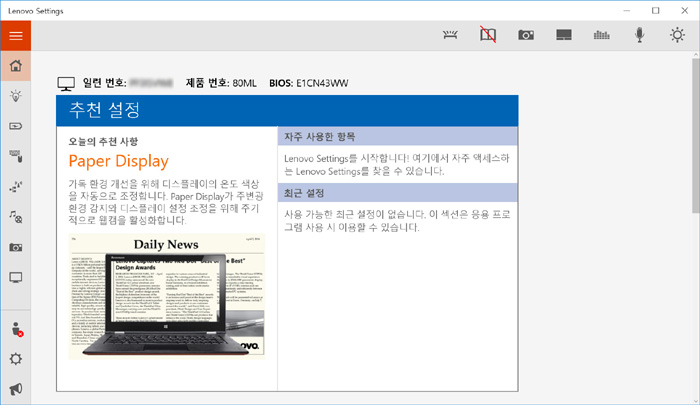Open the user account alert icon
The height and width of the screenshot is (405, 700).
17,330
